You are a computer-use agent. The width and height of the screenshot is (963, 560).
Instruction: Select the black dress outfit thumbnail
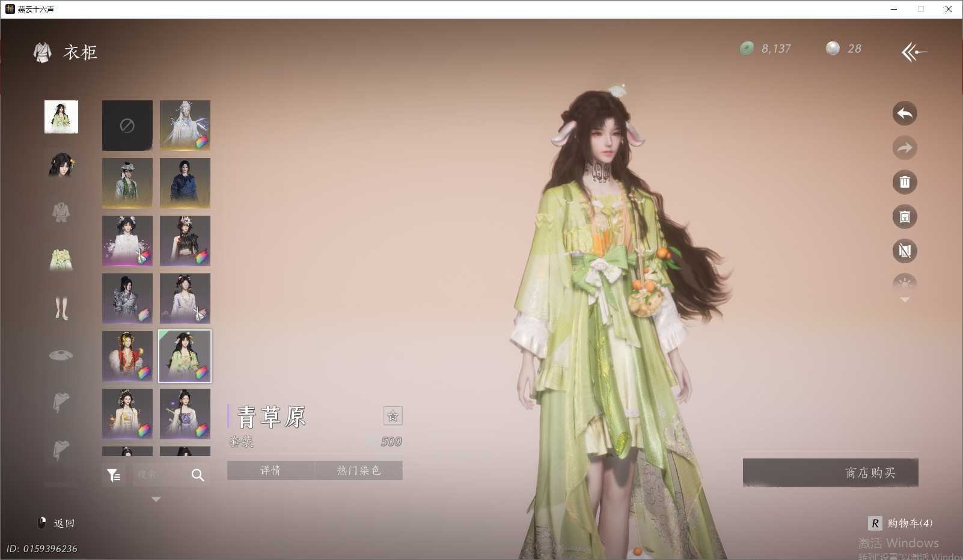coord(185,241)
